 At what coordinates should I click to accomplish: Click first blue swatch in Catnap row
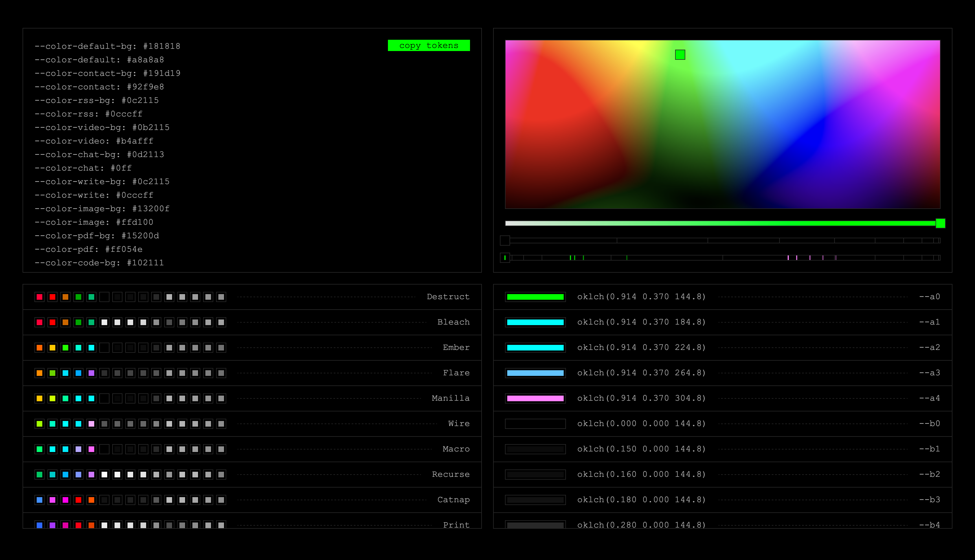[39, 500]
